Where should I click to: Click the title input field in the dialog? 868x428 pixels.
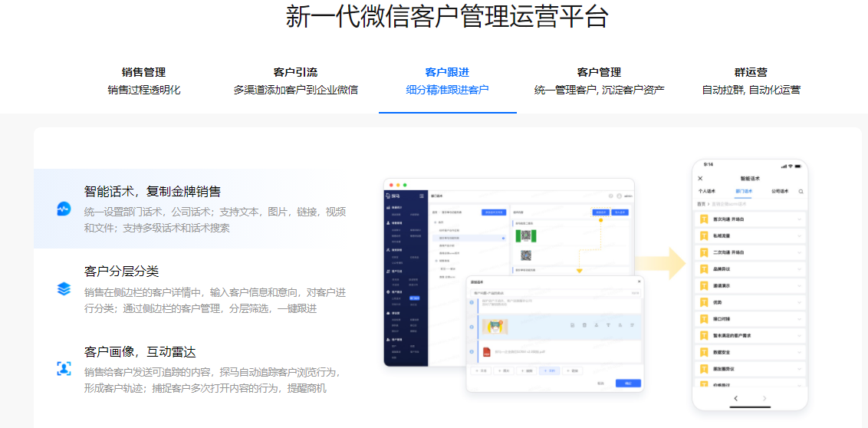tap(555, 294)
